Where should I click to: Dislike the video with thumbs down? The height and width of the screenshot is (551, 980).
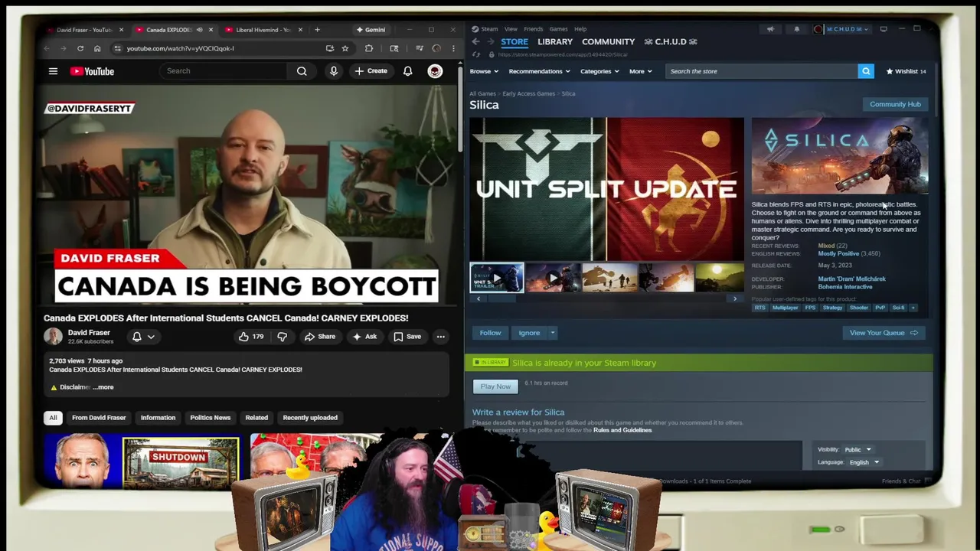coord(282,337)
